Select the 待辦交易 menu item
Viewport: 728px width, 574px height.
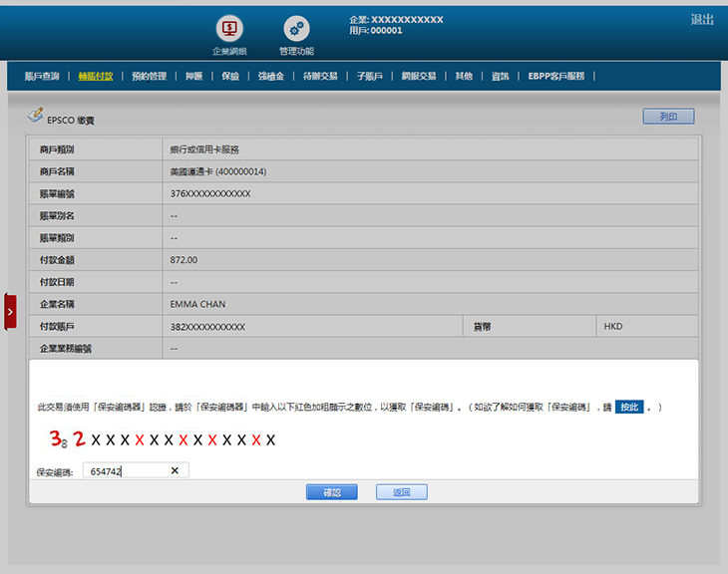coord(319,76)
